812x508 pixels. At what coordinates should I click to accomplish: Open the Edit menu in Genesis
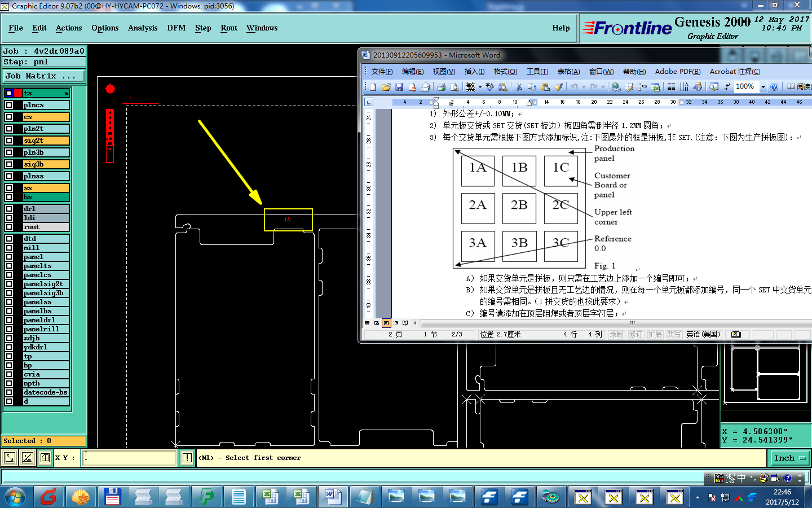click(x=39, y=28)
